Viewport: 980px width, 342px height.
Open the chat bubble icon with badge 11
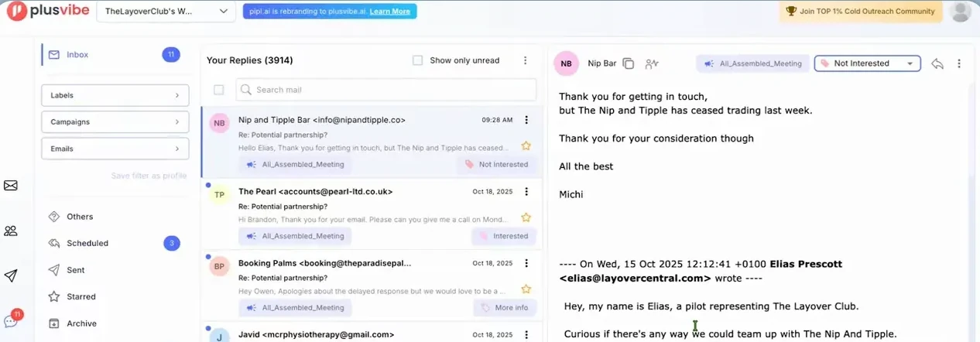11,320
